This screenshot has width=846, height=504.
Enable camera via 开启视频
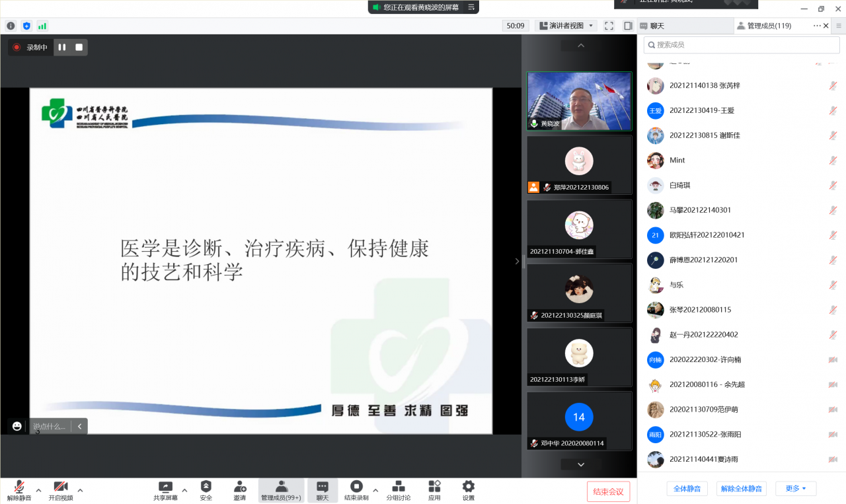click(x=60, y=490)
